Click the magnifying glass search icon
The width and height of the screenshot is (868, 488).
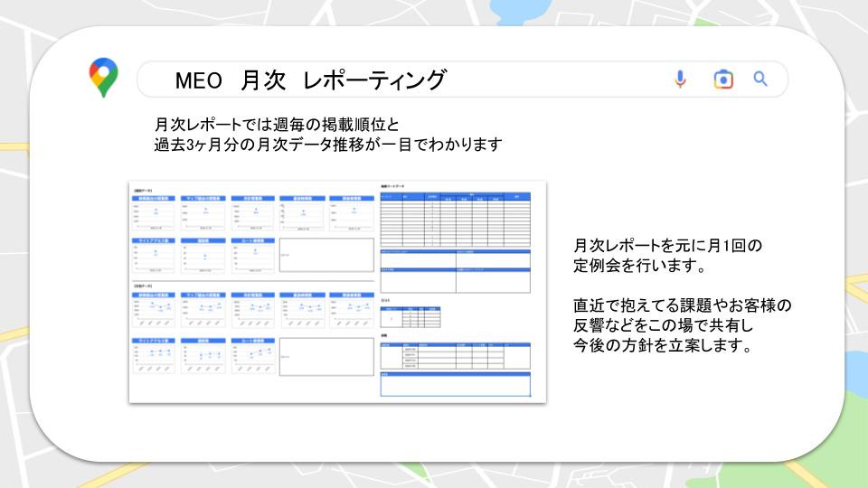[x=760, y=80]
